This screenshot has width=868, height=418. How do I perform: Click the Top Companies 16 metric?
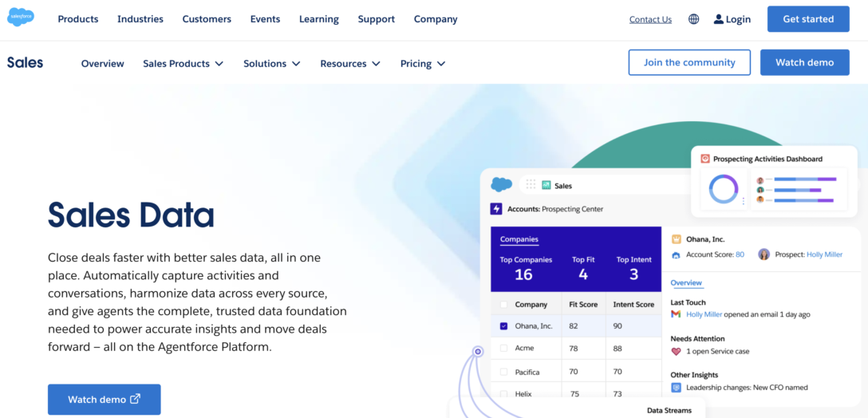(526, 268)
